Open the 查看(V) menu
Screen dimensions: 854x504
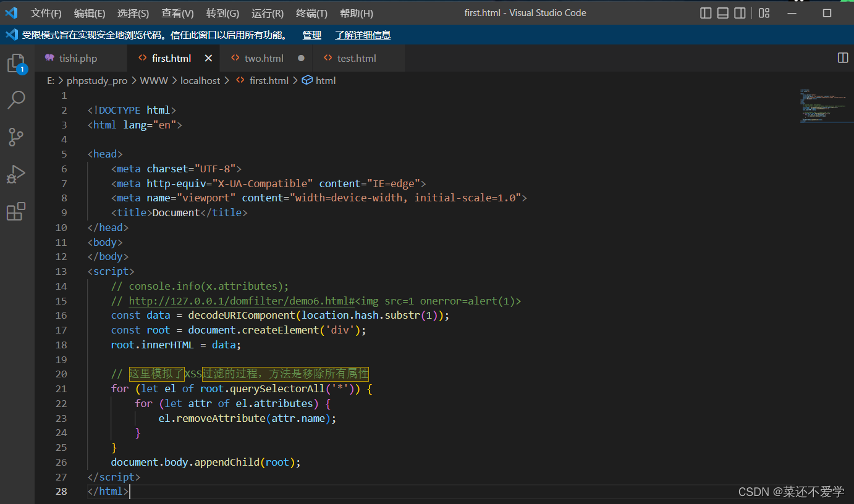click(177, 13)
